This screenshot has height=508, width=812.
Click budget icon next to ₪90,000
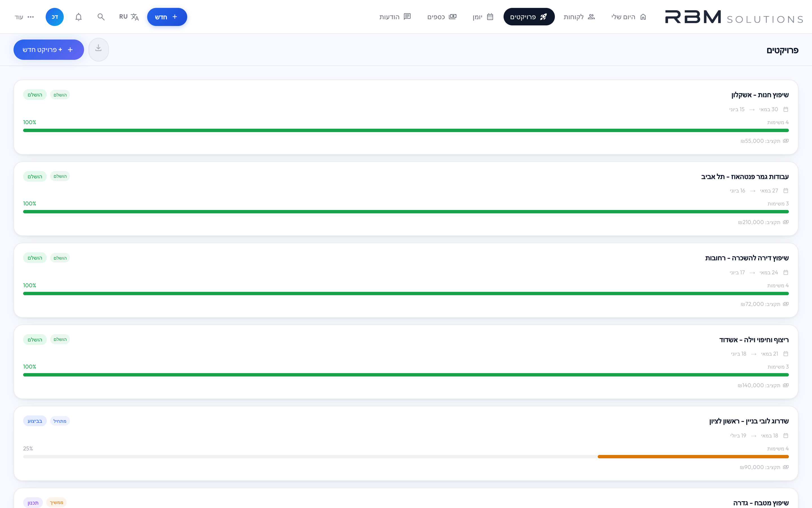coord(785,467)
